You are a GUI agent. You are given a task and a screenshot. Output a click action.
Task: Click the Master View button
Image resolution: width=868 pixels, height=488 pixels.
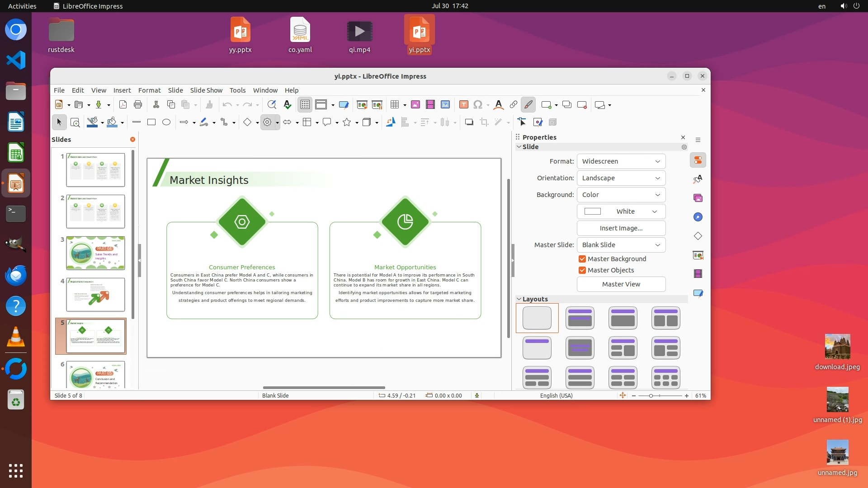click(x=621, y=284)
